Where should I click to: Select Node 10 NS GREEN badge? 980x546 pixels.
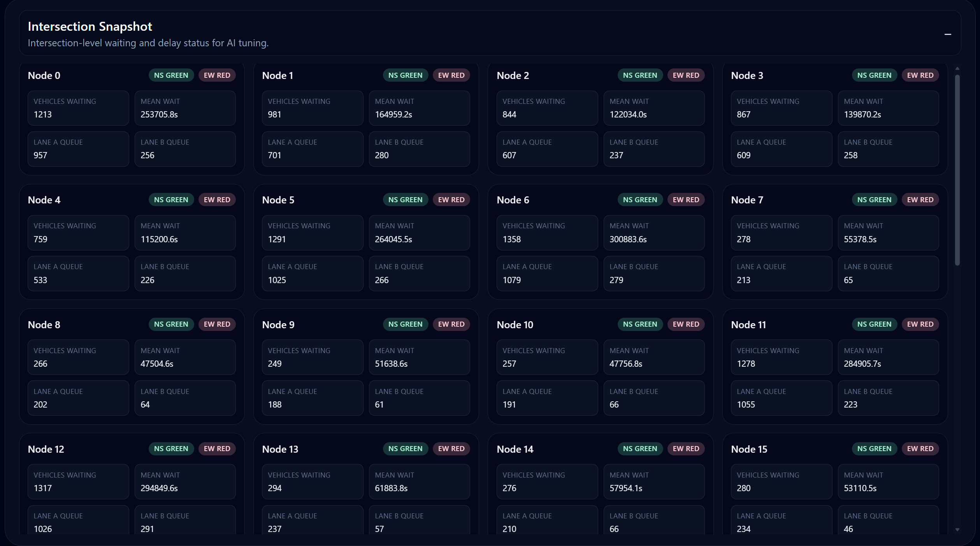click(x=640, y=324)
